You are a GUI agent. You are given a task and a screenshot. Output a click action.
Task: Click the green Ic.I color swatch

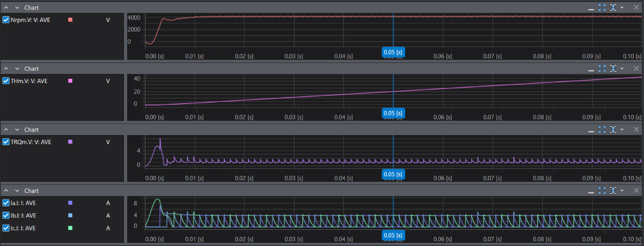(x=70, y=228)
